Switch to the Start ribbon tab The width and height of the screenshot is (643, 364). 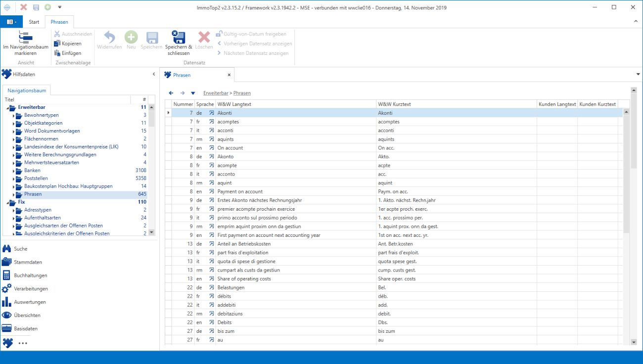(34, 22)
